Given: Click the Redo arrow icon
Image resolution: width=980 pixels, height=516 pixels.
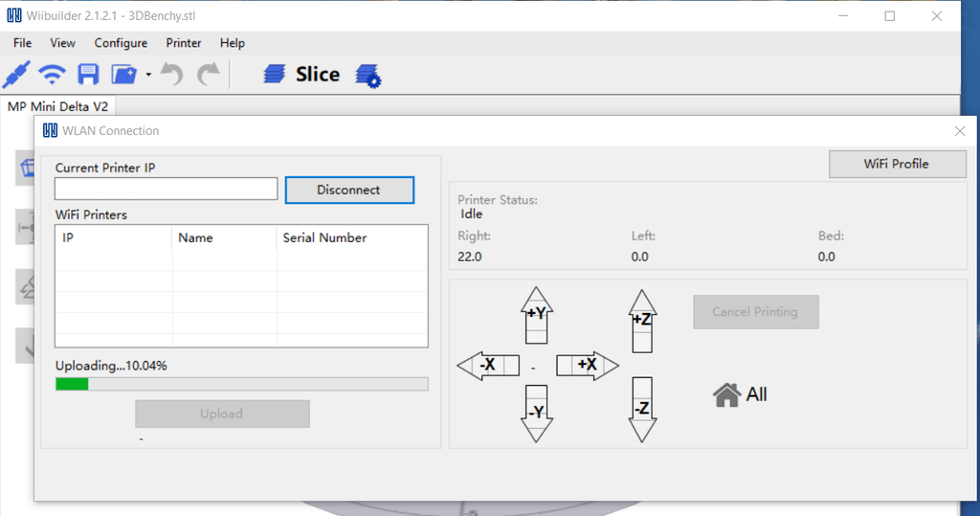Looking at the screenshot, I should (x=208, y=75).
